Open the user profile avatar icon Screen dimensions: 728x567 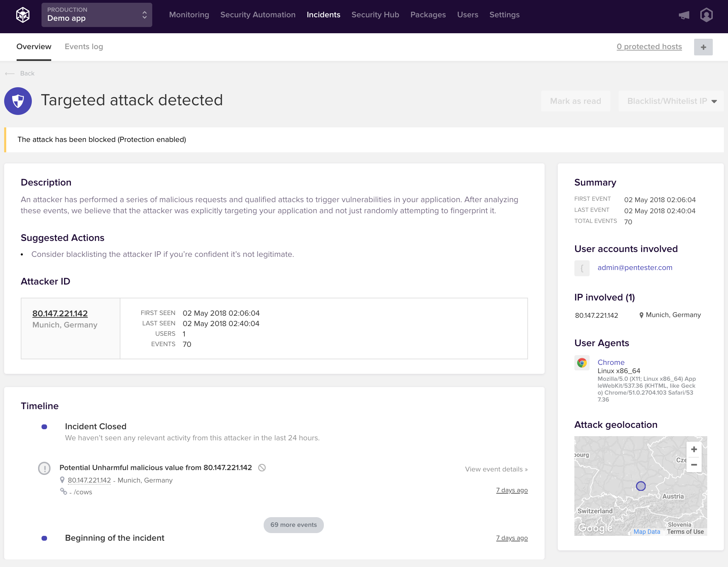pos(706,15)
